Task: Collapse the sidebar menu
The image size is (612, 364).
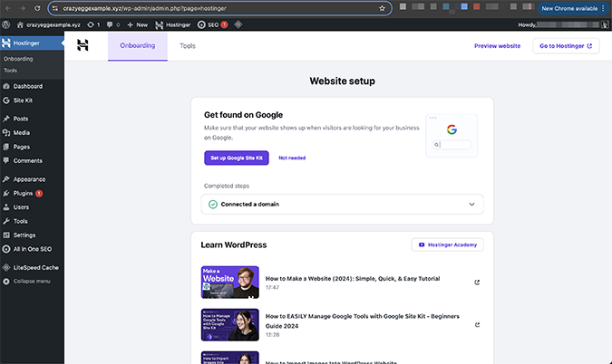Action: click(x=32, y=282)
